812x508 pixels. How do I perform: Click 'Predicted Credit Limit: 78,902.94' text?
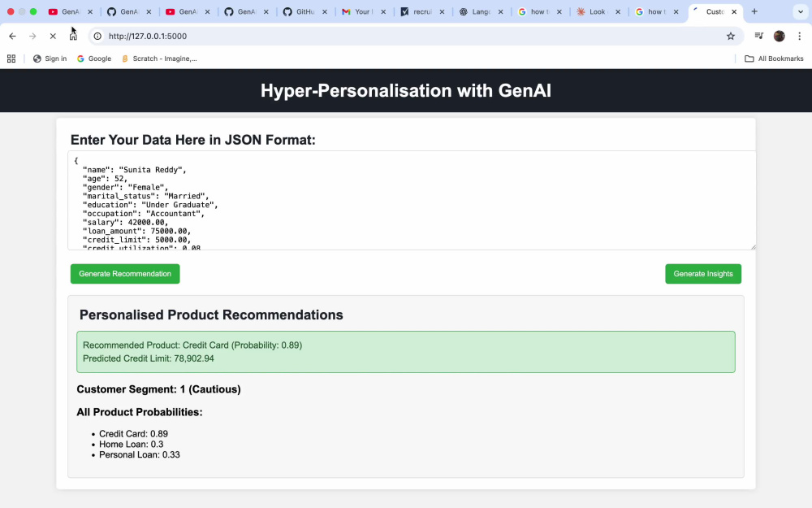(x=148, y=358)
